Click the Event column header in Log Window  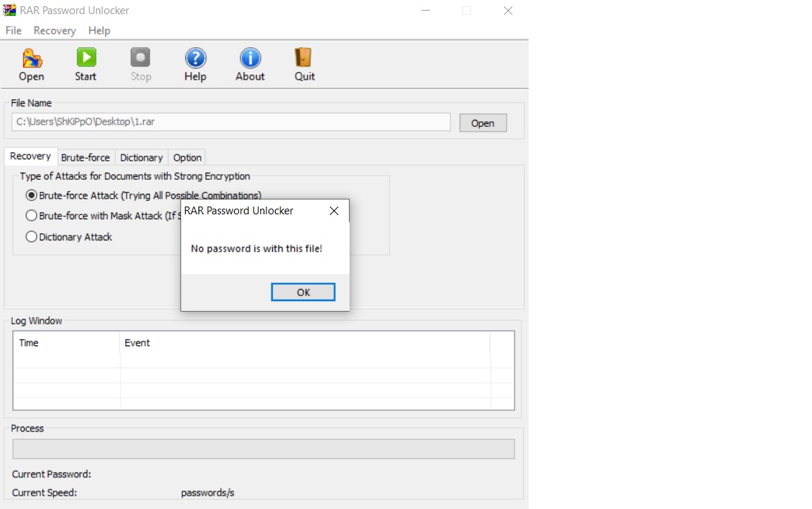[x=304, y=343]
